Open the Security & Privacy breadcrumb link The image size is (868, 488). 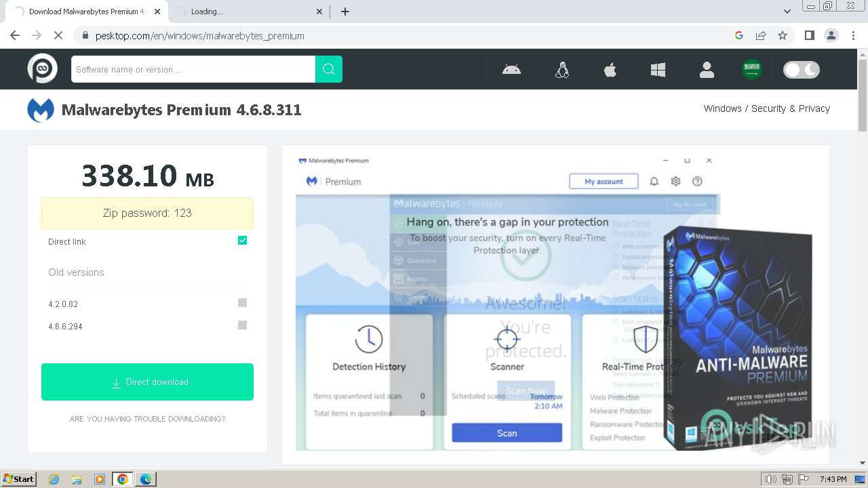pos(791,108)
